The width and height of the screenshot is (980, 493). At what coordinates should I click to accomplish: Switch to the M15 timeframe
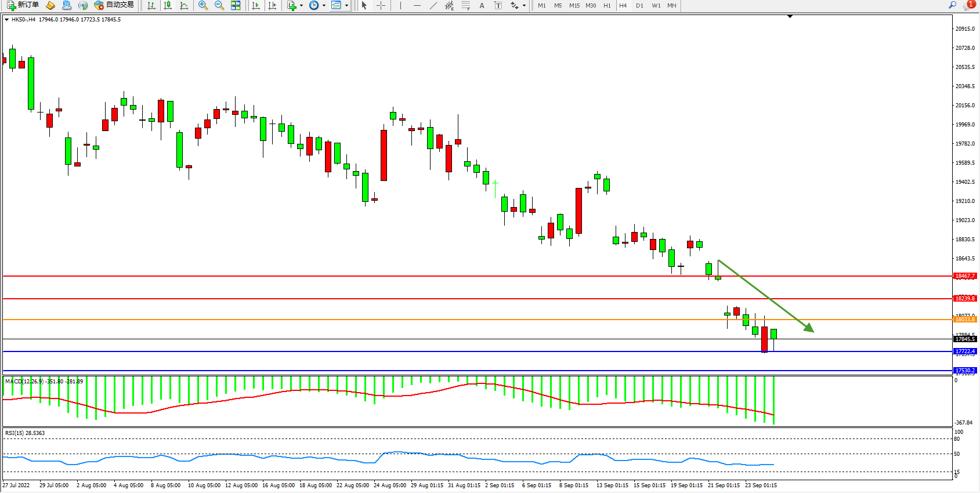(x=574, y=5)
